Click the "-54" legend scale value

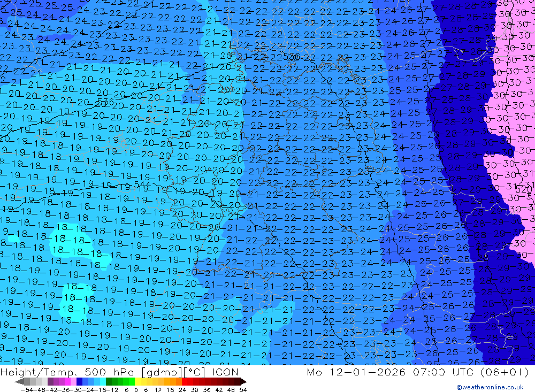point(25,389)
